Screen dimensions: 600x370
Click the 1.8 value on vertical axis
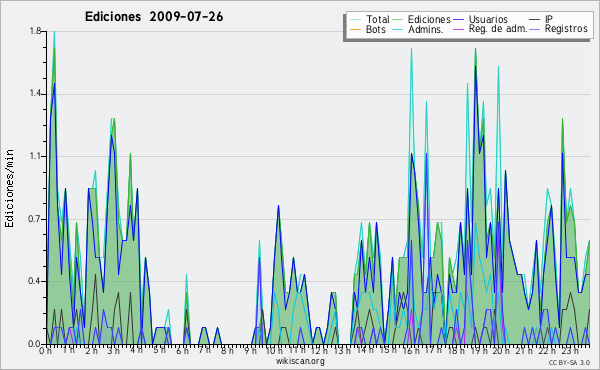point(35,31)
